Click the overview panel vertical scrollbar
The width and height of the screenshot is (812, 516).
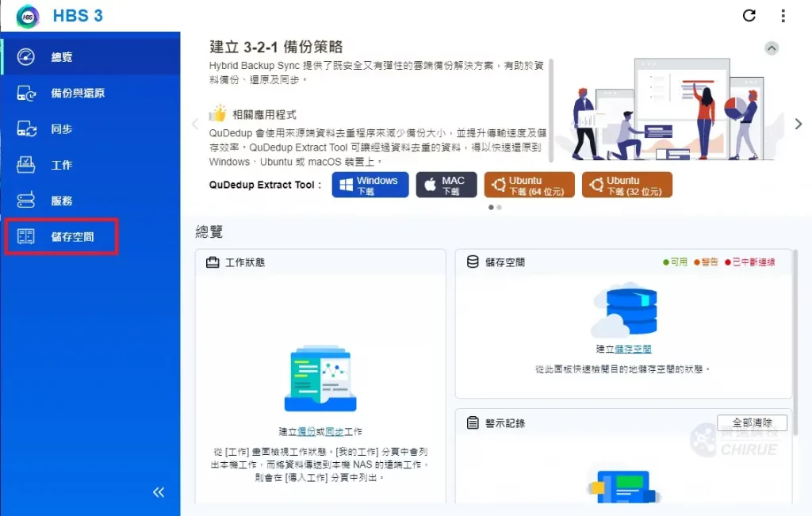click(796, 342)
